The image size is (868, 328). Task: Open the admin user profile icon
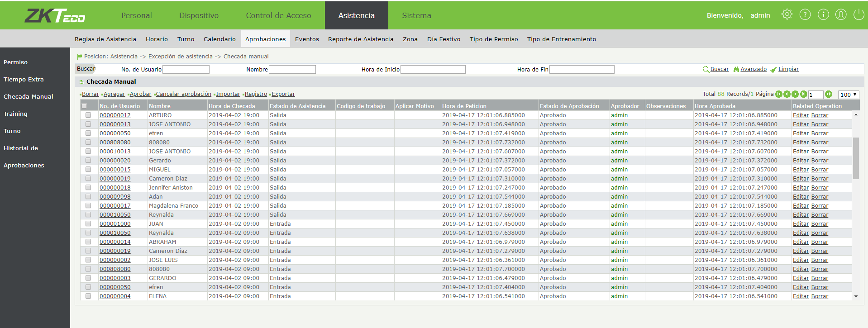pyautogui.click(x=841, y=14)
